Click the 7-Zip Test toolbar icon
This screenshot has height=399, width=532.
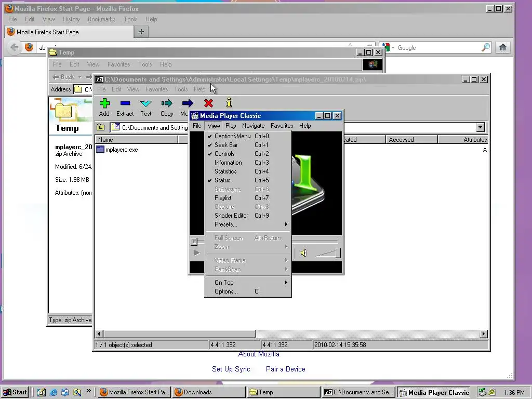pyautogui.click(x=146, y=103)
